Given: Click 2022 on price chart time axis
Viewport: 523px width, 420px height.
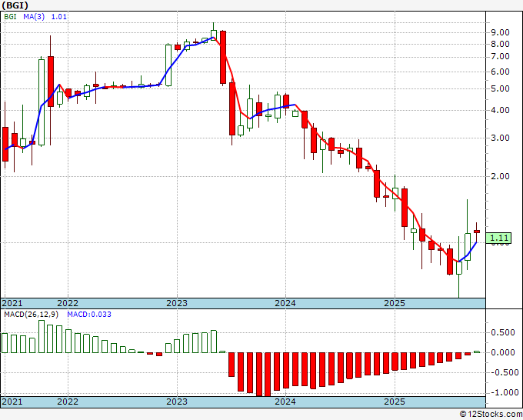Looking at the screenshot, I should (x=68, y=303).
